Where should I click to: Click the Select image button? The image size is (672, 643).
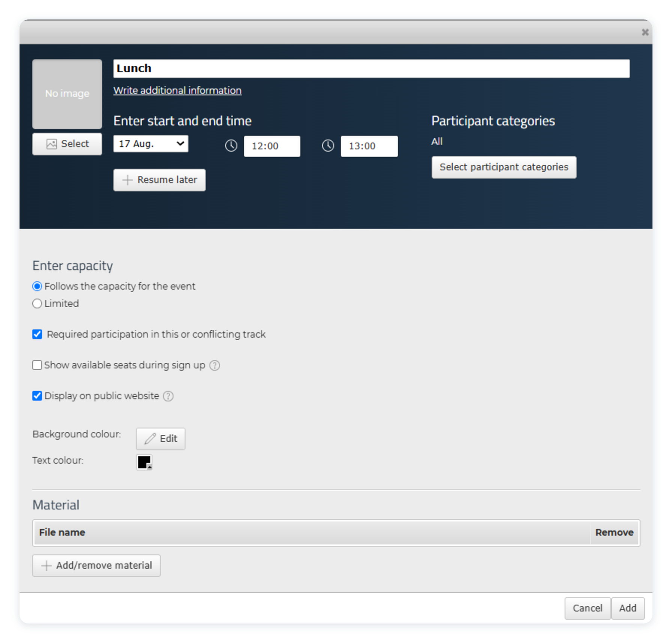(x=67, y=144)
